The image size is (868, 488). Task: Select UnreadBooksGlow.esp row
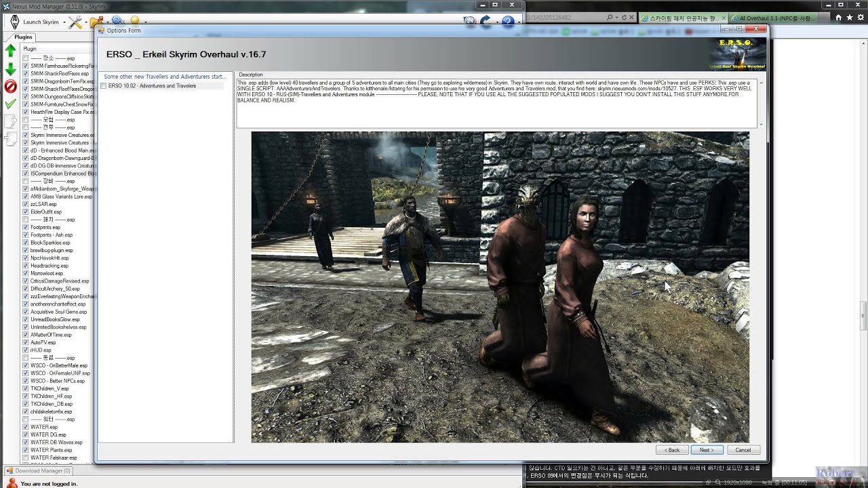[x=55, y=319]
